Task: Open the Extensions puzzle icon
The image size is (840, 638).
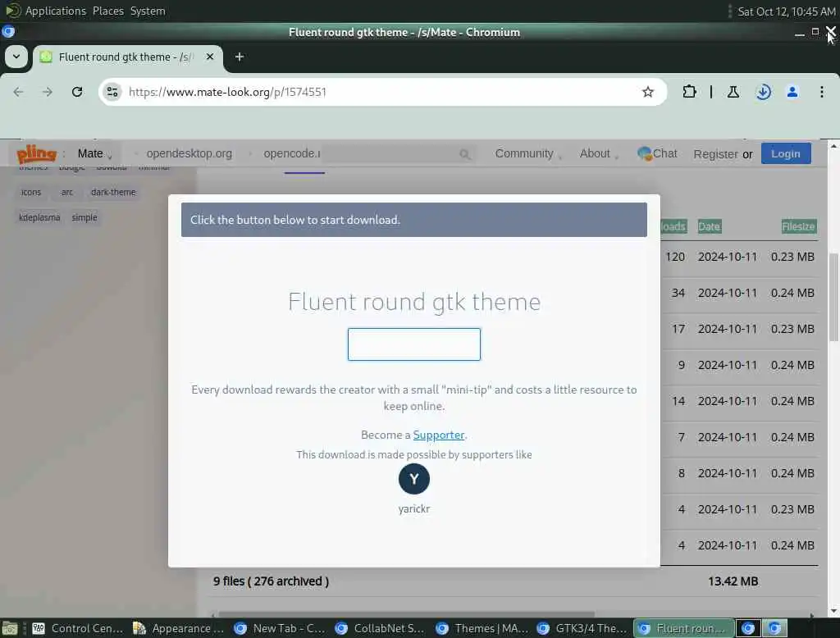Action: pos(689,92)
